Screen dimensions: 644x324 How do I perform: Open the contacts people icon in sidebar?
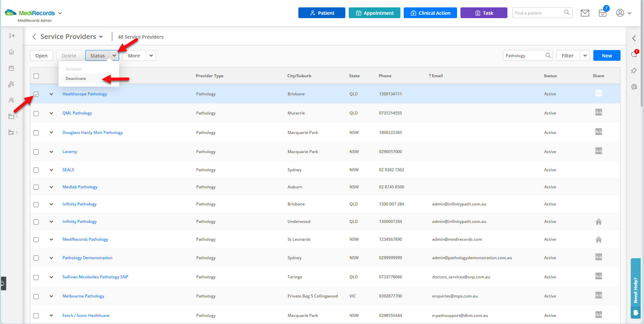(x=11, y=100)
